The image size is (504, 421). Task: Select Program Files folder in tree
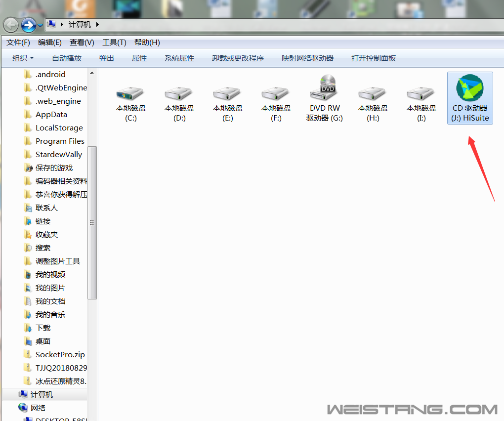point(54,141)
